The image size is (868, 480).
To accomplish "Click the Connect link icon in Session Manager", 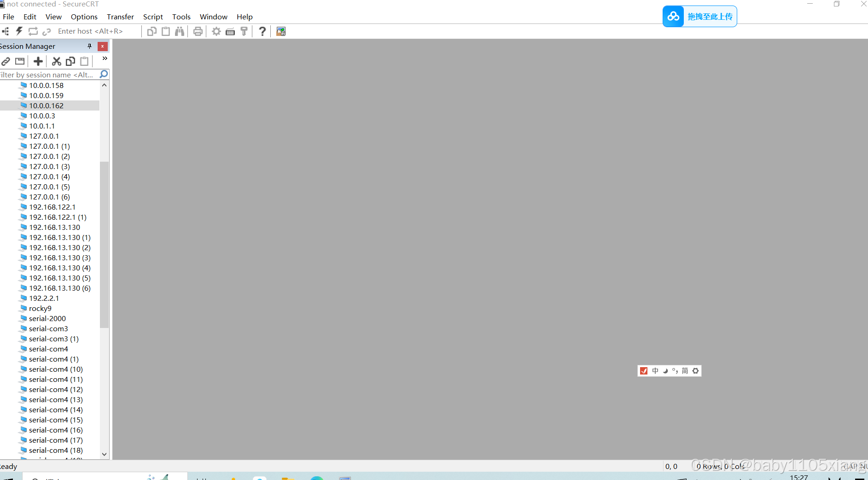I will (6, 61).
